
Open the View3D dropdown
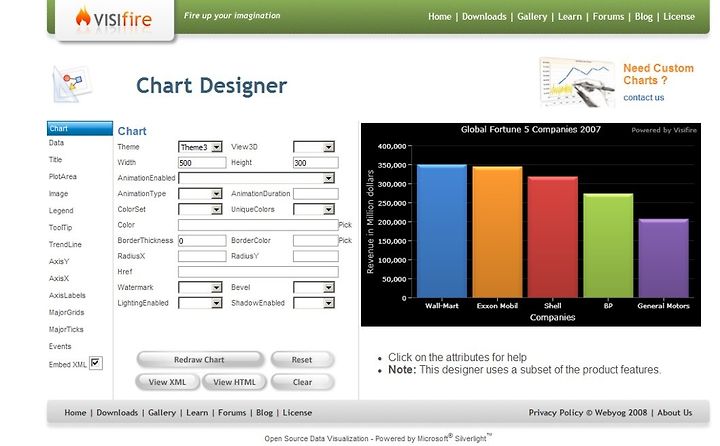[314, 147]
